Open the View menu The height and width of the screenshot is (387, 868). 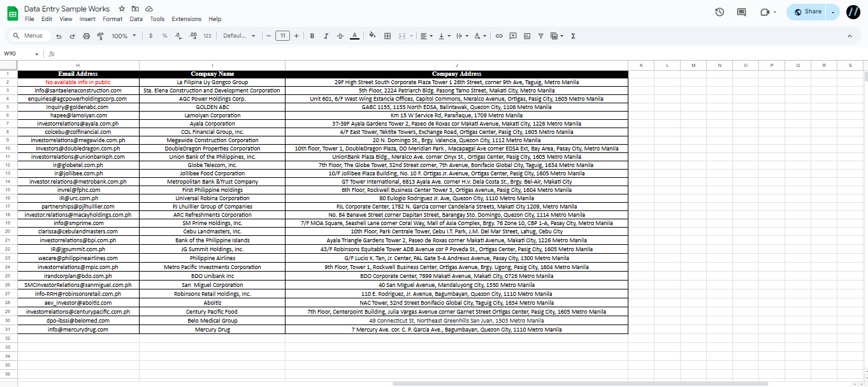coord(66,19)
